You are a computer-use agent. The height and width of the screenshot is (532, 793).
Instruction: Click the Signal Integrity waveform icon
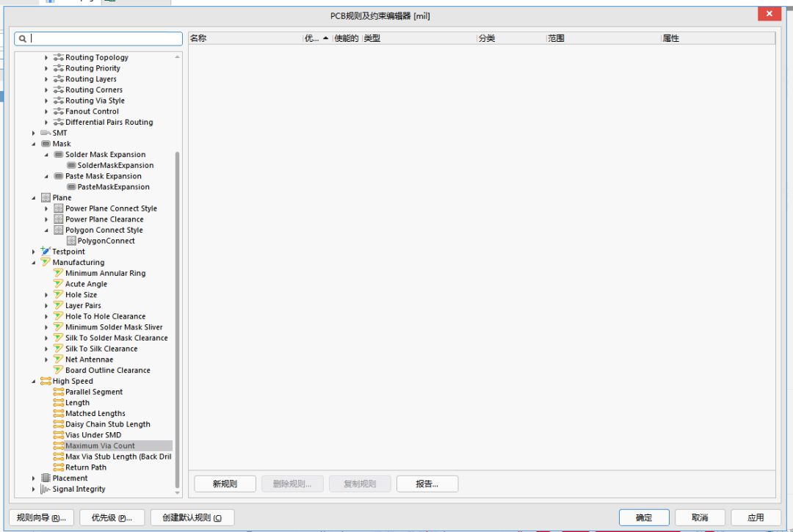pyautogui.click(x=46, y=489)
